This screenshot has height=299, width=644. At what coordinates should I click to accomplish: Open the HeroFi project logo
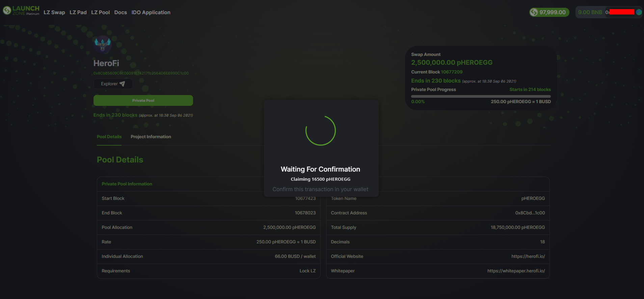[x=103, y=44]
